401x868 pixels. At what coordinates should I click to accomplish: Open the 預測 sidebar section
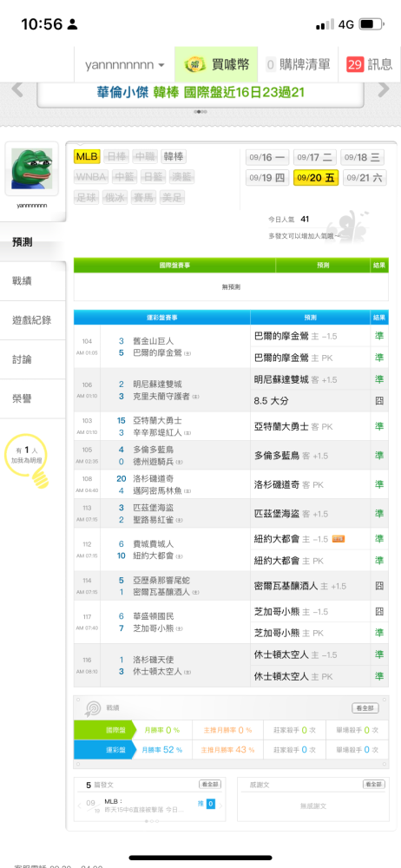tap(33, 242)
